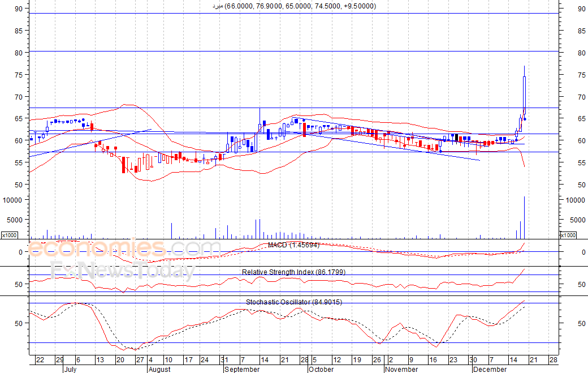Click the x1000 volume multiplier box on left axis
This screenshot has height=373, width=588.
tap(10, 235)
